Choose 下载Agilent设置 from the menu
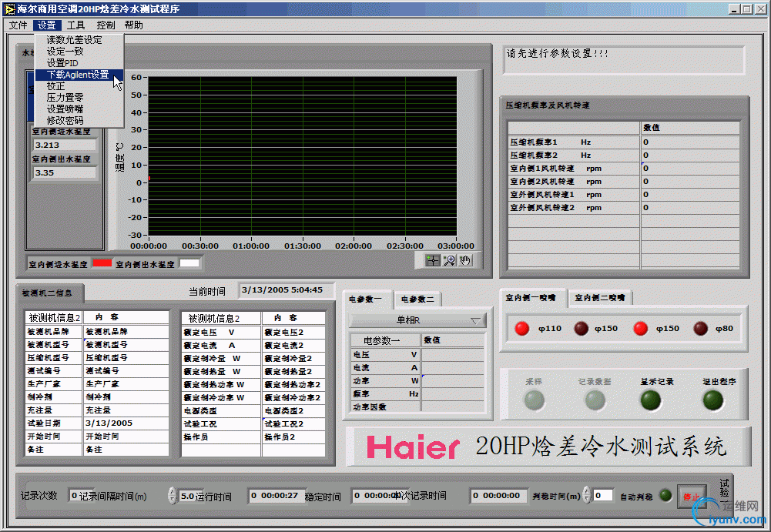This screenshot has width=771, height=532. point(78,75)
